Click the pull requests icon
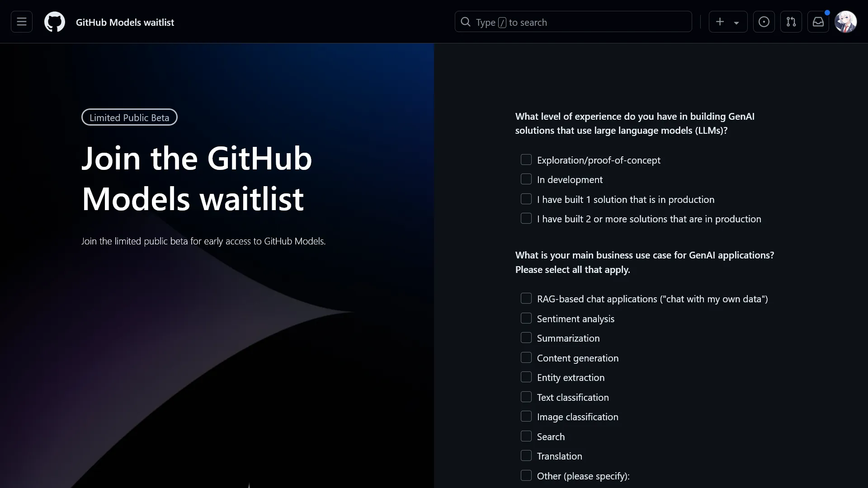Screen dimensions: 868x488 pos(791,22)
